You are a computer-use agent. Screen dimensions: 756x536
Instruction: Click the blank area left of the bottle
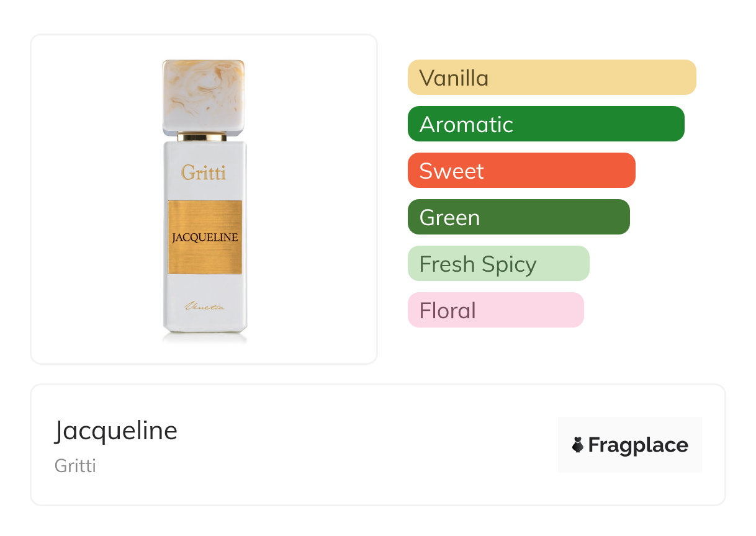(x=93, y=199)
